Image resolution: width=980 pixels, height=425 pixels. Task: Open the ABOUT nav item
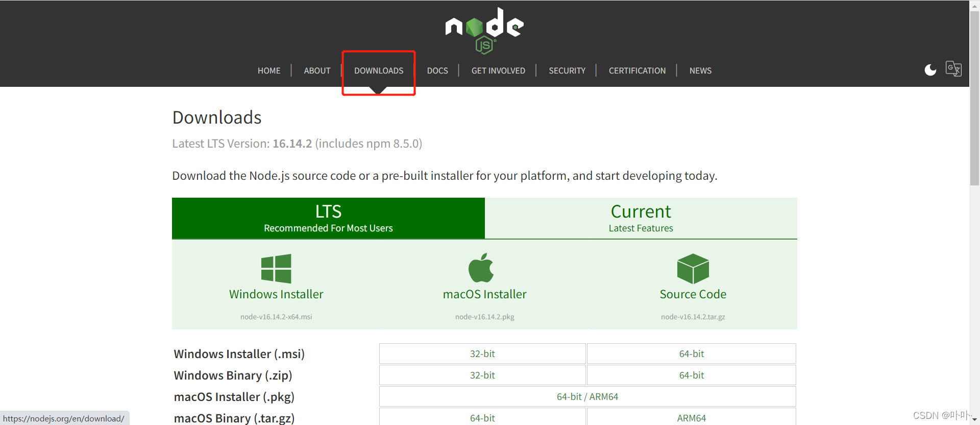pyautogui.click(x=317, y=70)
